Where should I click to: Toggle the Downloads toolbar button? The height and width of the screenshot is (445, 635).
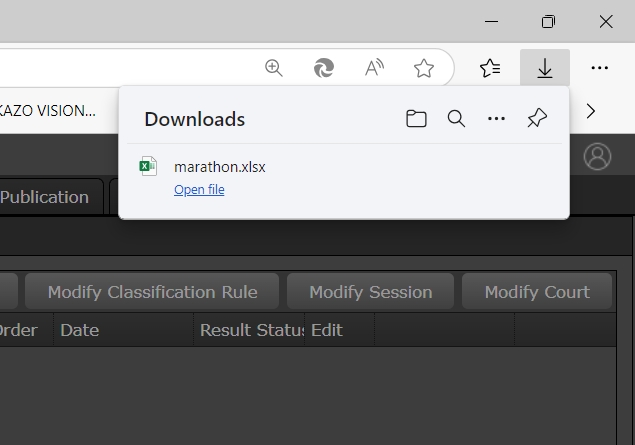tap(545, 68)
